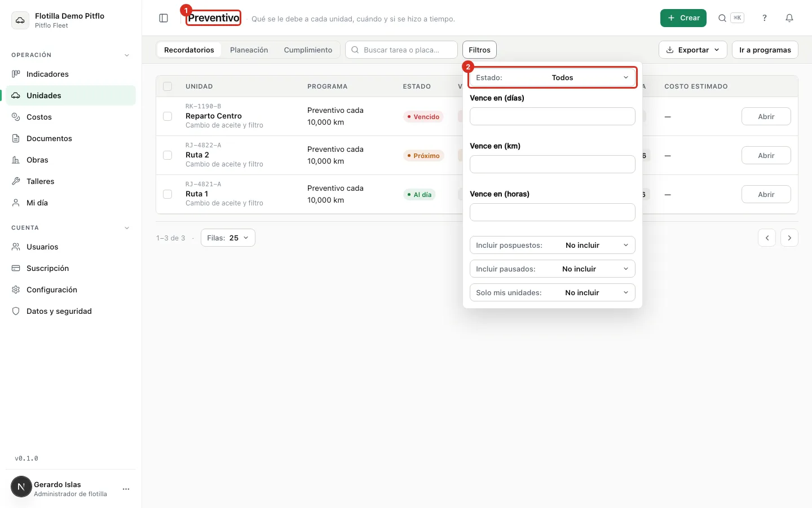The image size is (812, 508).
Task: Click Abrir for Reparto Centro row
Action: (766, 116)
